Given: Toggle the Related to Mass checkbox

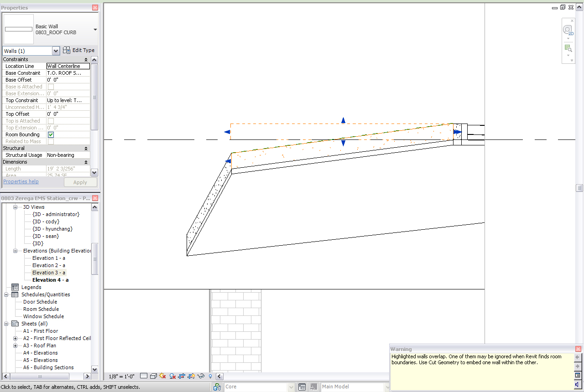Looking at the screenshot, I should [51, 142].
